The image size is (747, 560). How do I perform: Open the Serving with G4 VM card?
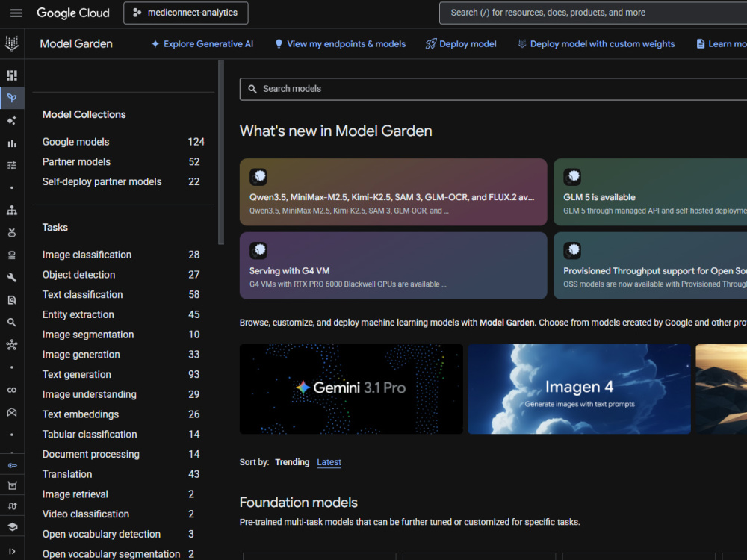[393, 266]
